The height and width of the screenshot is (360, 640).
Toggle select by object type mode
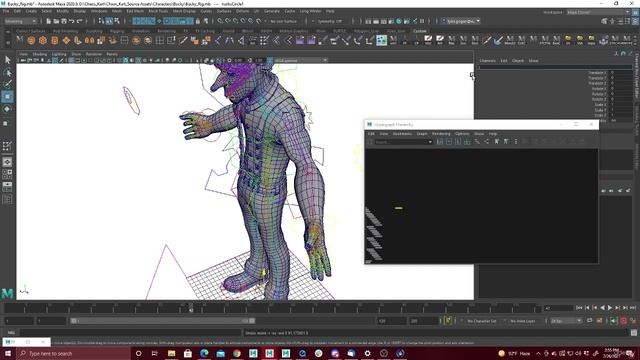(109, 21)
